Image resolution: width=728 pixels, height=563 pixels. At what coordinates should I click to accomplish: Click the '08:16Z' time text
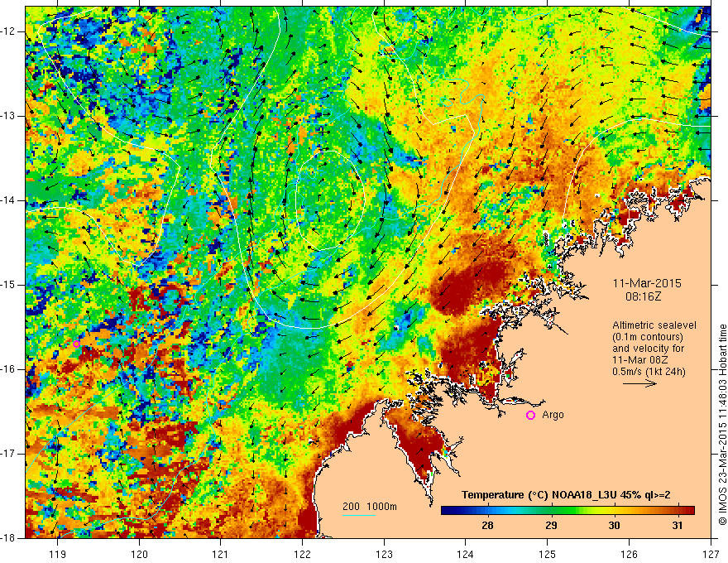[643, 296]
